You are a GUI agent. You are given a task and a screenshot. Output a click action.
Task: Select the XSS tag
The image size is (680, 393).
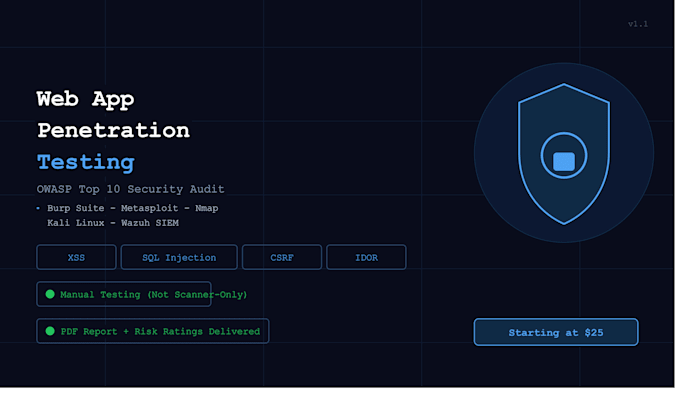76,257
